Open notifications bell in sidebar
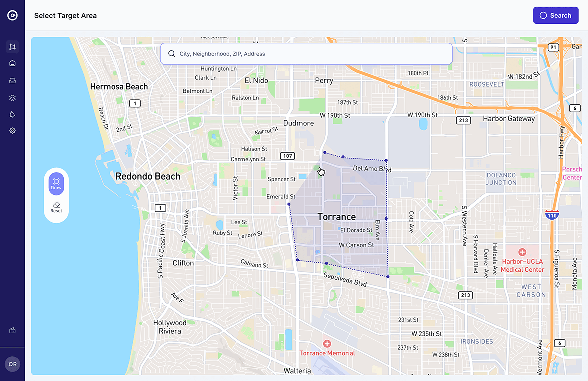This screenshot has width=588, height=381. point(12,114)
